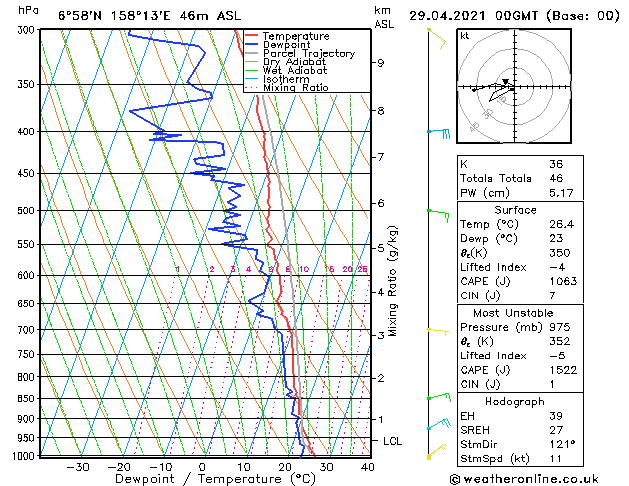Click the yellow wind barb at 1000 hPa
Image resolution: width=629 pixels, height=486 pixels.
[437, 451]
